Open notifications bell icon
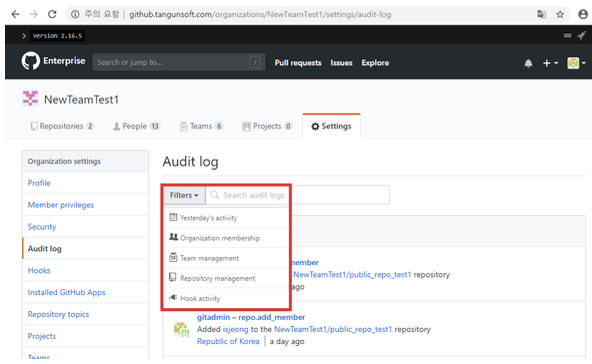The image size is (592, 364). point(528,63)
